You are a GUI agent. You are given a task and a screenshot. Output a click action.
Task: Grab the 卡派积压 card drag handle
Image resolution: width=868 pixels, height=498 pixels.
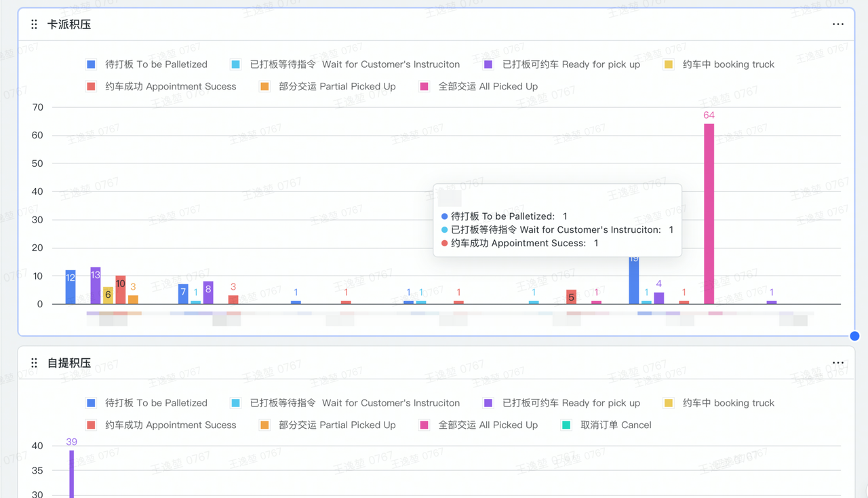(x=34, y=24)
